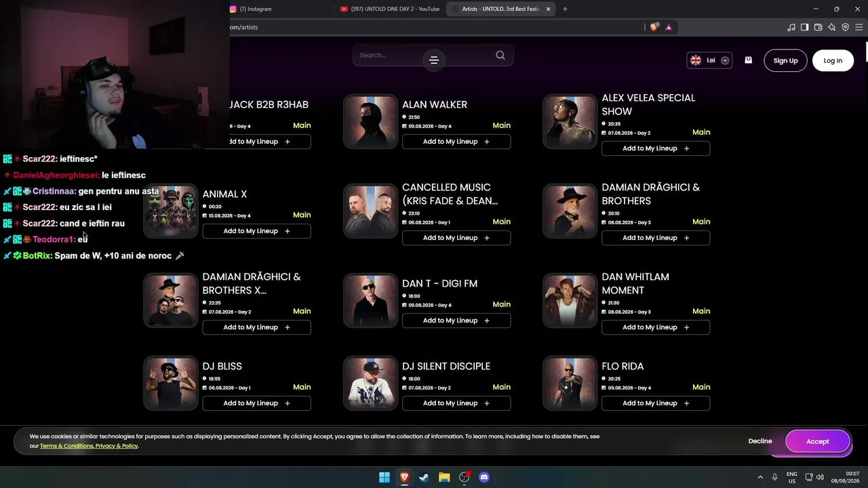Open the filter menu icon in the search bar
This screenshot has height=488, width=868.
434,60
